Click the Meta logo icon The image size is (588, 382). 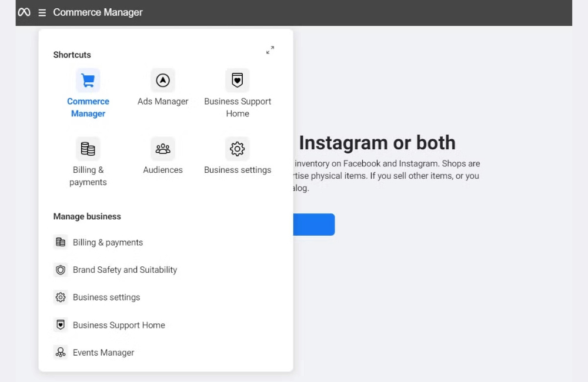coord(24,12)
